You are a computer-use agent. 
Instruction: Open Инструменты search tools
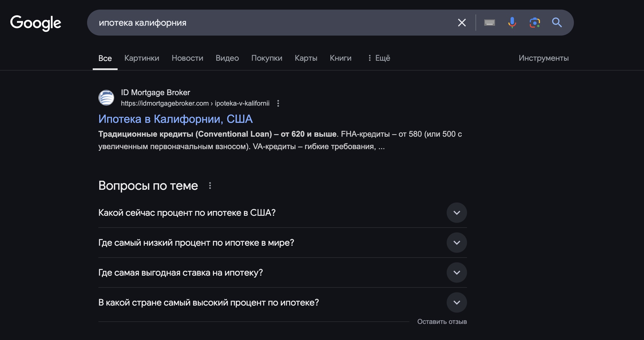click(x=543, y=58)
